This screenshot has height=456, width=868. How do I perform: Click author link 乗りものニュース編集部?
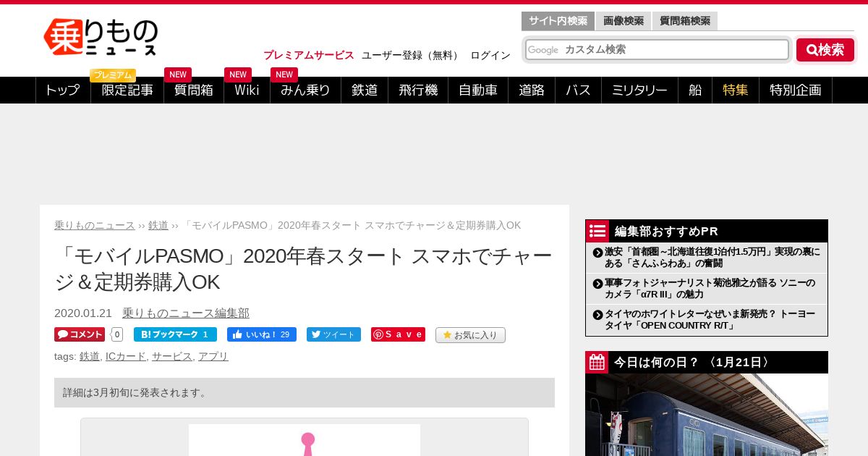pos(186,313)
